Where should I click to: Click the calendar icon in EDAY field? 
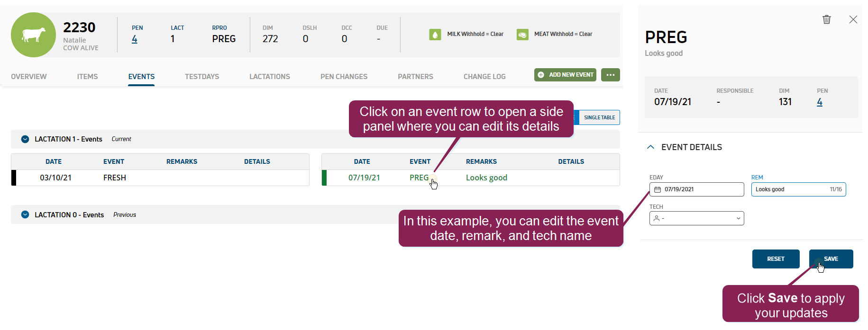point(658,189)
